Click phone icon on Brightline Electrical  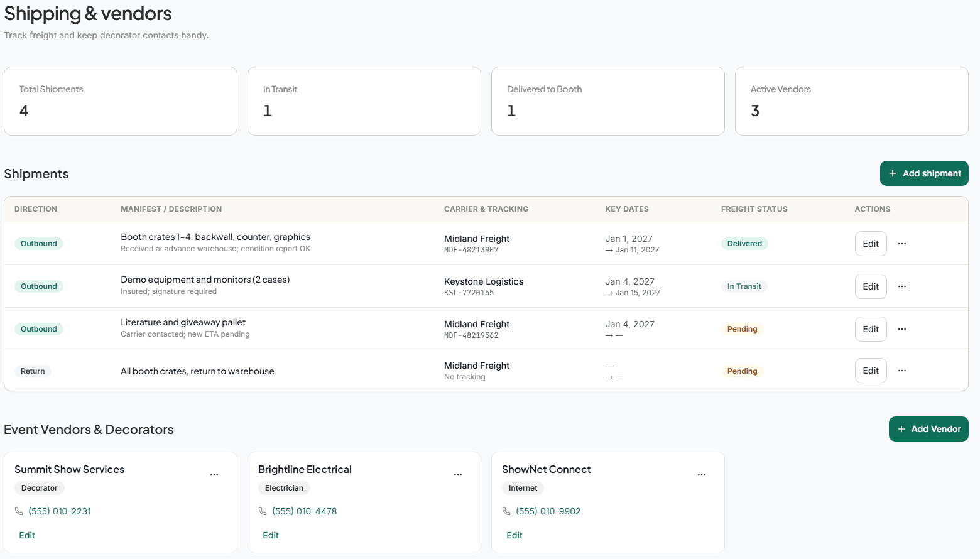tap(263, 511)
